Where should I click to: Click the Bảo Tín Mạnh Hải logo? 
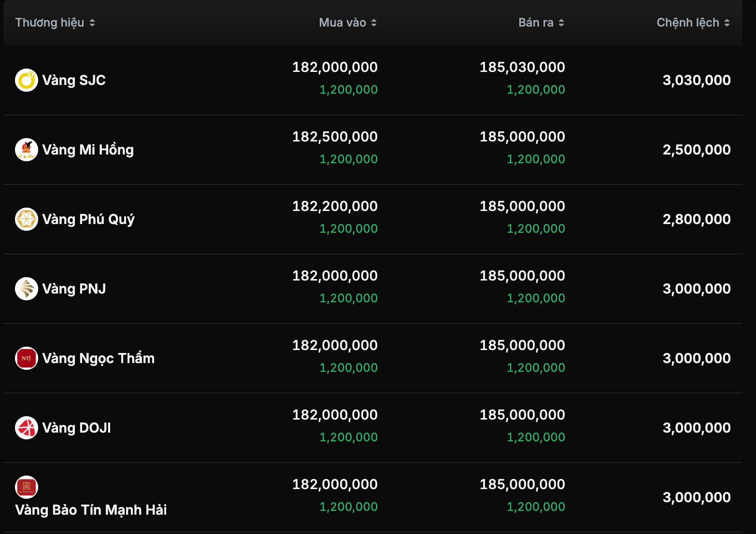[27, 487]
